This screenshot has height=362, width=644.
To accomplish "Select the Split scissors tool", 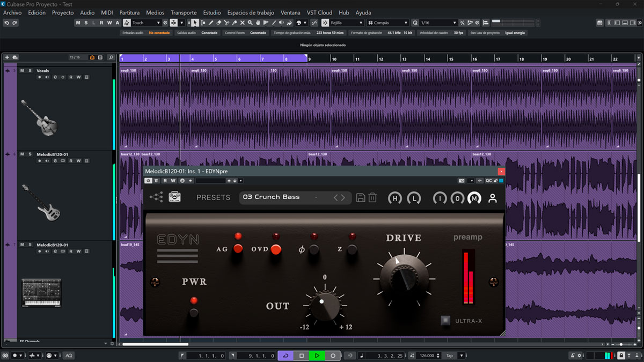I will (x=227, y=23).
